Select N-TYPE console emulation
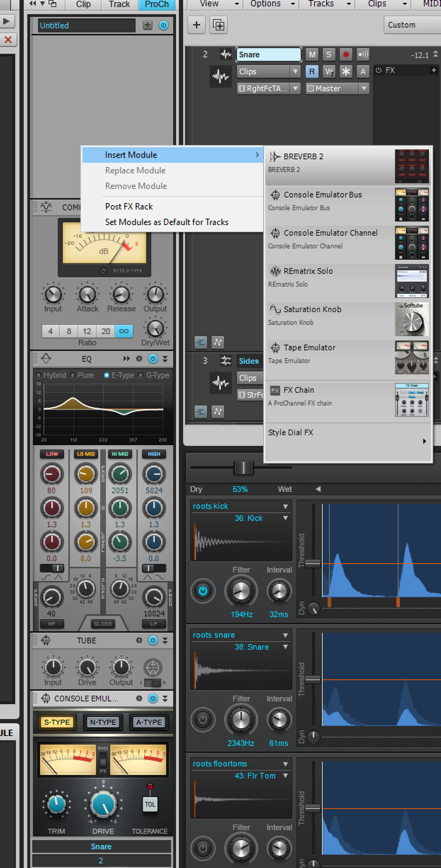The height and width of the screenshot is (868, 441). click(103, 722)
